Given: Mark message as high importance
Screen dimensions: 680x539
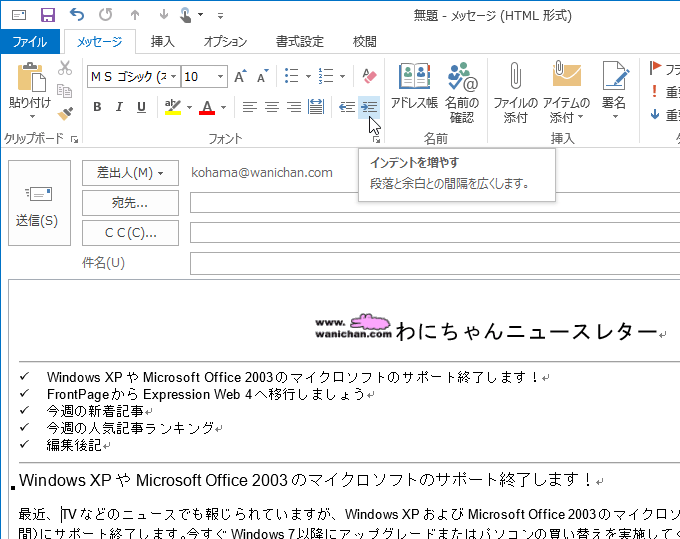Looking at the screenshot, I should (x=655, y=91).
